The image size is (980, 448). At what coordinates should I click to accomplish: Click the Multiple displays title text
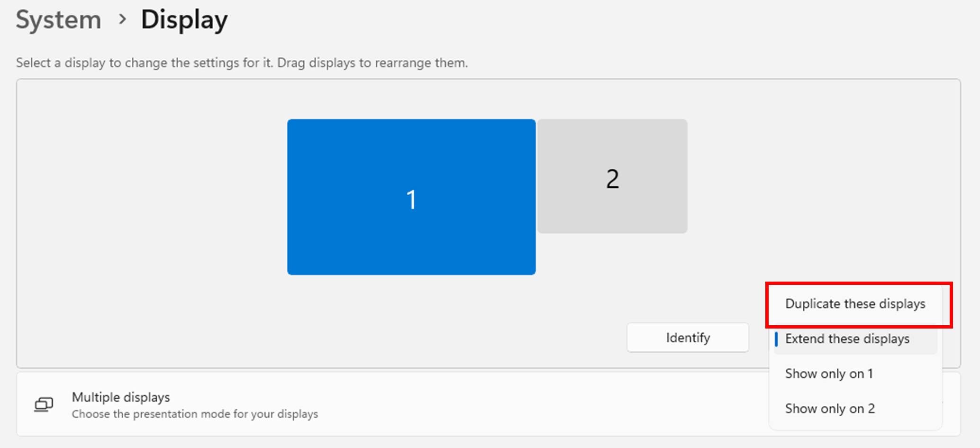121,397
